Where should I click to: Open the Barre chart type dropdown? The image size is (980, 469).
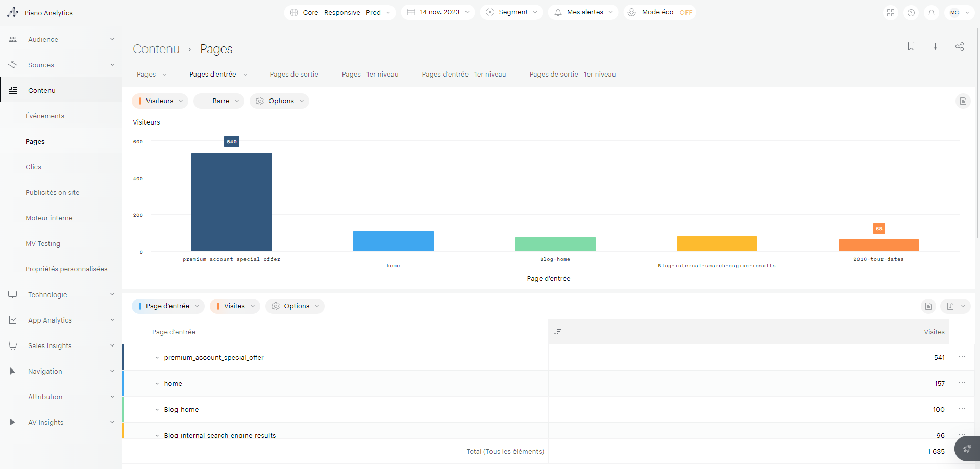(219, 101)
